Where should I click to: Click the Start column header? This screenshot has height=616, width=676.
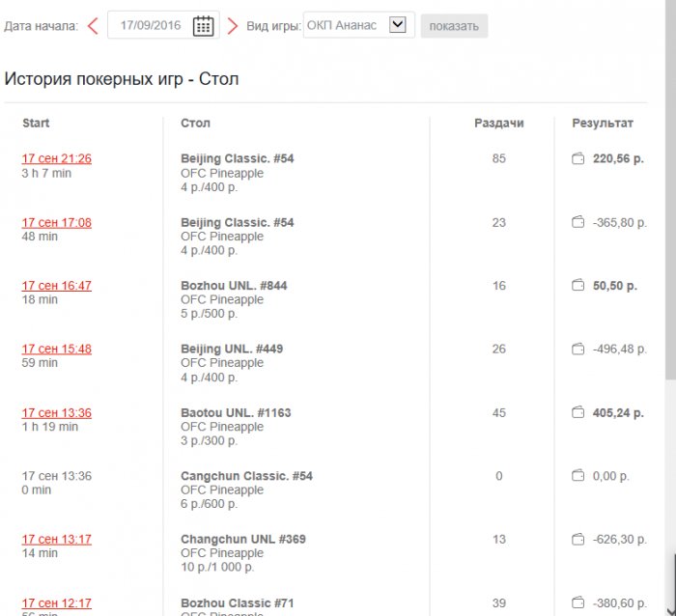click(x=36, y=123)
